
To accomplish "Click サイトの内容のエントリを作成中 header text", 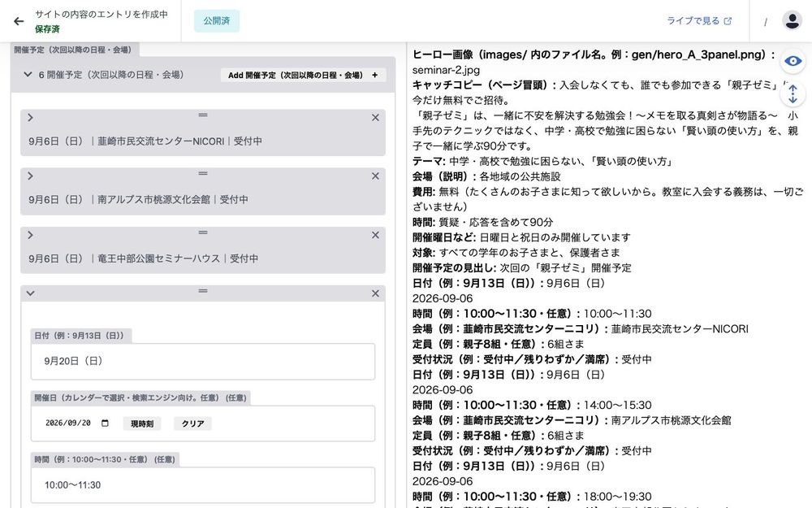I will [x=101, y=15].
